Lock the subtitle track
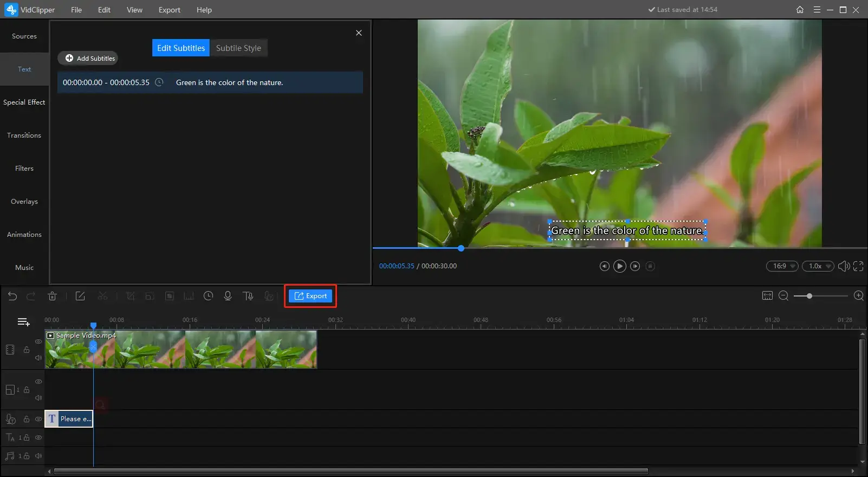868x477 pixels. (26, 419)
